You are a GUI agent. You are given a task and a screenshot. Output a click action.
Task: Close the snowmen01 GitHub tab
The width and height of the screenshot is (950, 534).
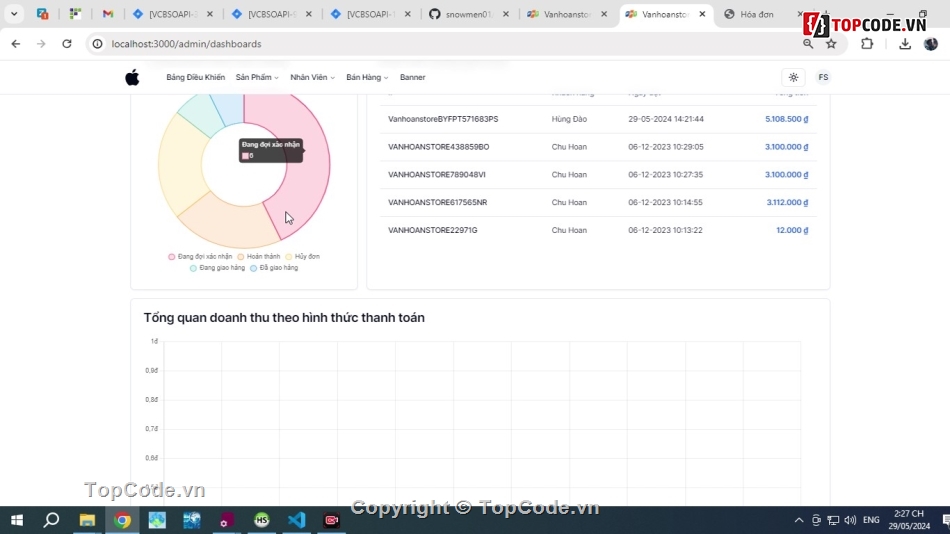506,14
